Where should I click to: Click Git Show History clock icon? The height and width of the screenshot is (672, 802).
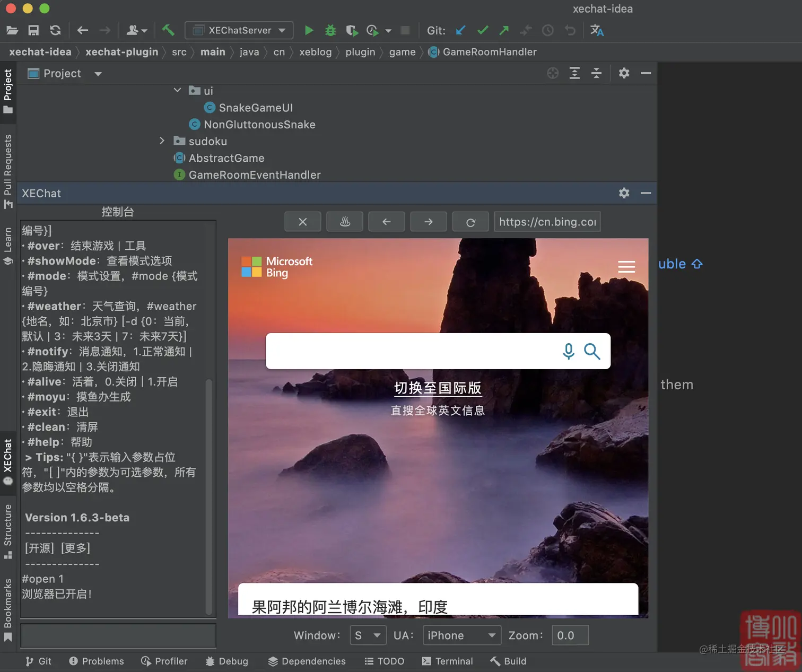(x=548, y=30)
